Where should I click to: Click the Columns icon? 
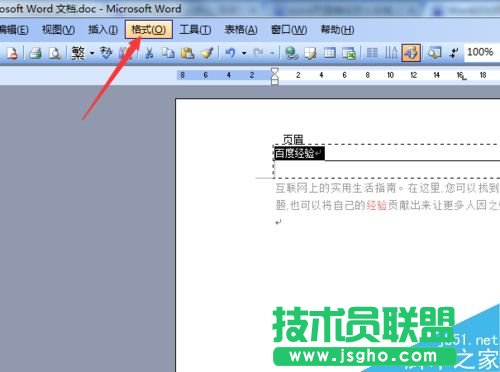pos(372,53)
